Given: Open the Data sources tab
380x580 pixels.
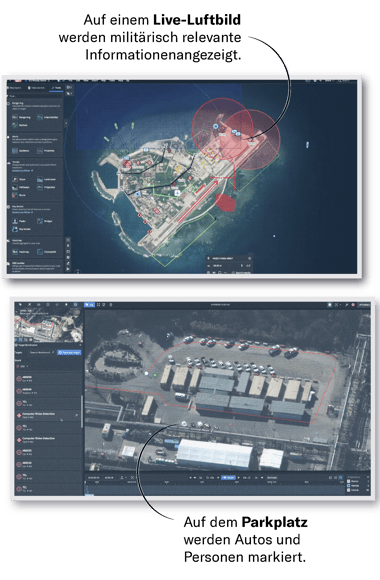Looking at the screenshot, I should point(36,88).
